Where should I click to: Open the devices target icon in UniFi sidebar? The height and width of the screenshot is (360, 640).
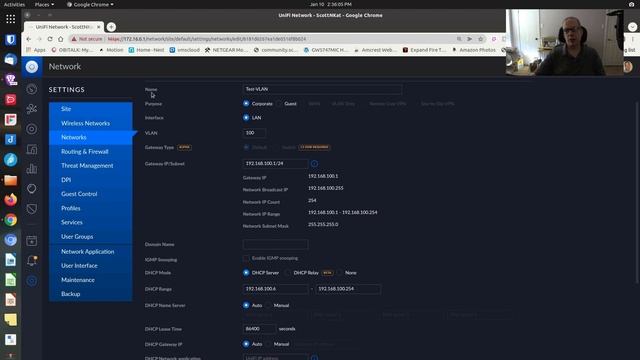(32, 129)
